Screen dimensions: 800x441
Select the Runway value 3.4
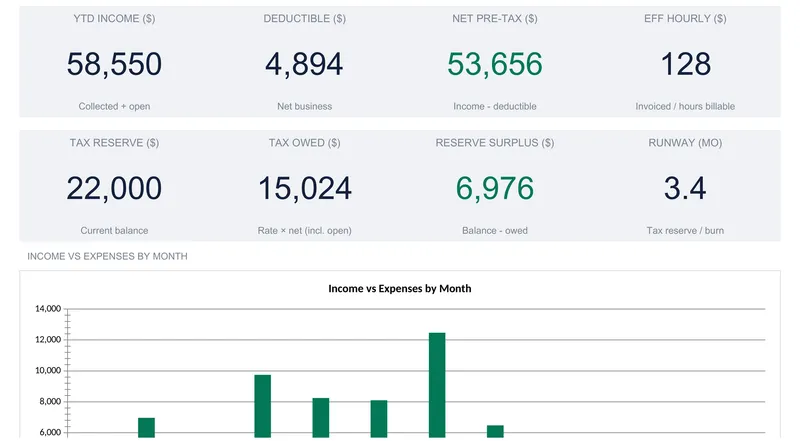685,188
